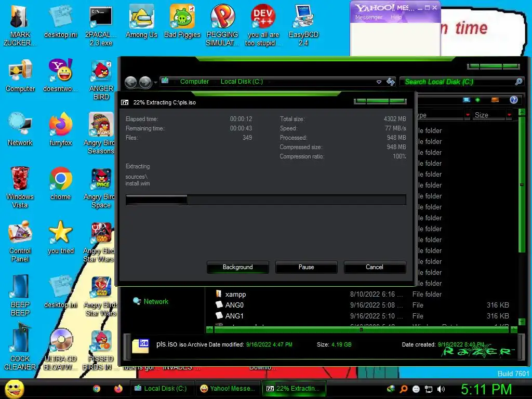Click the Size column header

(x=489, y=115)
